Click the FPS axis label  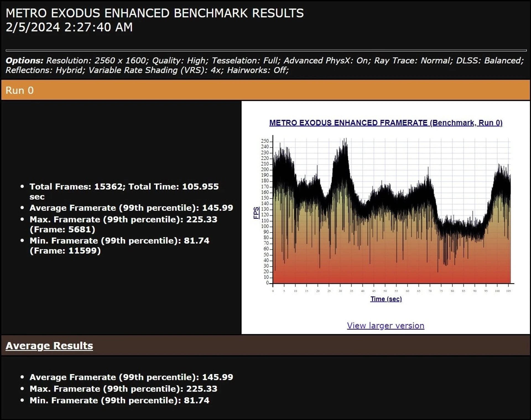click(256, 213)
